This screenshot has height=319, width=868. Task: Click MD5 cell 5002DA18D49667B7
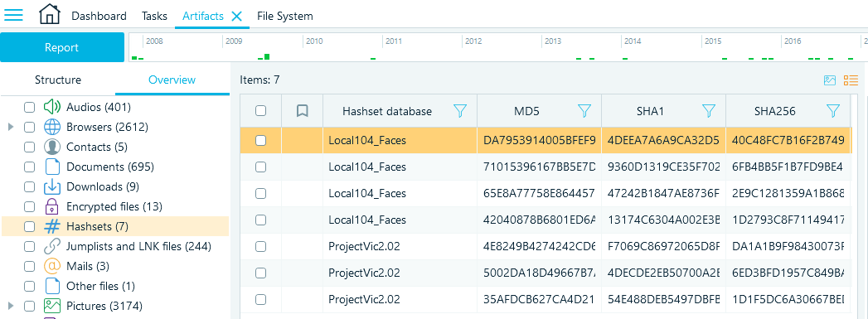[x=539, y=273]
